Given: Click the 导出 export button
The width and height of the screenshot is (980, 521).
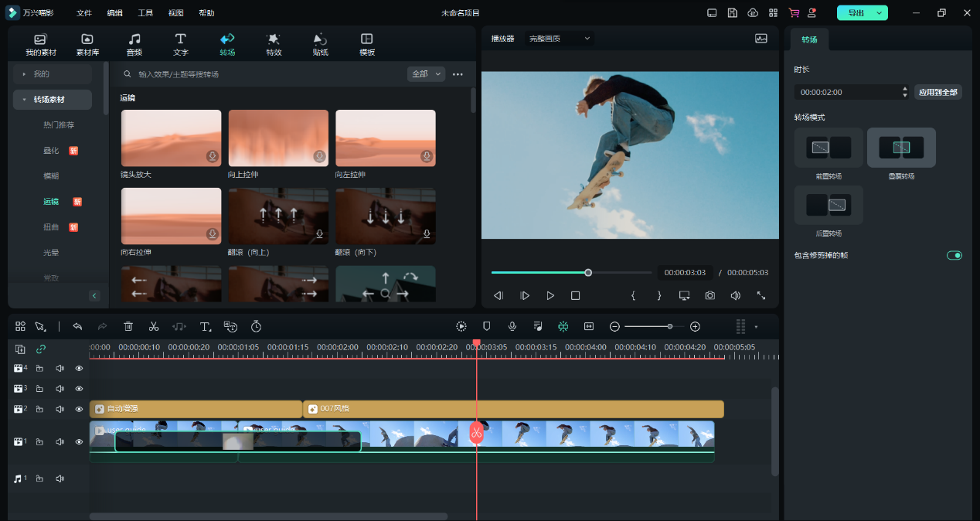Looking at the screenshot, I should [856, 13].
